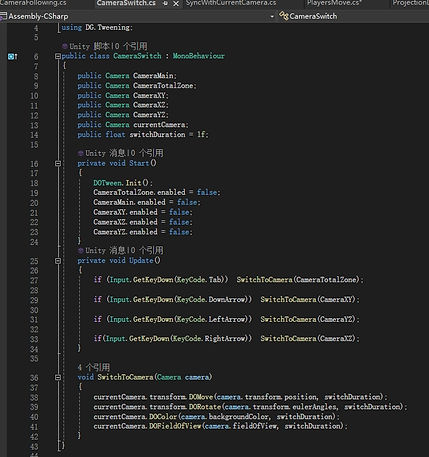This screenshot has height=457, width=429.
Task: Click 'CameraYZ.enabled = false' line
Action: pyautogui.click(x=143, y=232)
